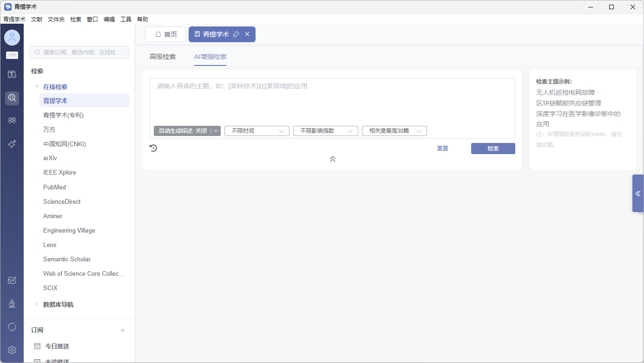Switch to the 高级检索 tab
This screenshot has width=644, height=363.
coord(163,57)
